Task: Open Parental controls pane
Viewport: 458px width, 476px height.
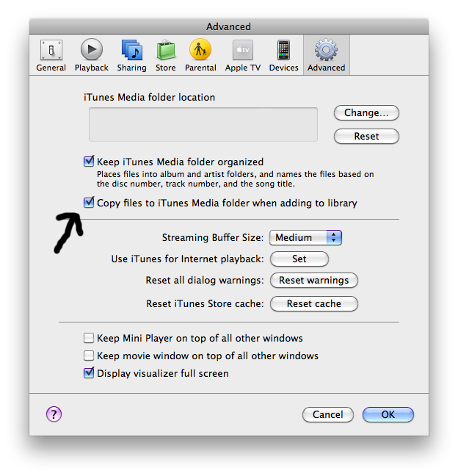Action: (200, 55)
